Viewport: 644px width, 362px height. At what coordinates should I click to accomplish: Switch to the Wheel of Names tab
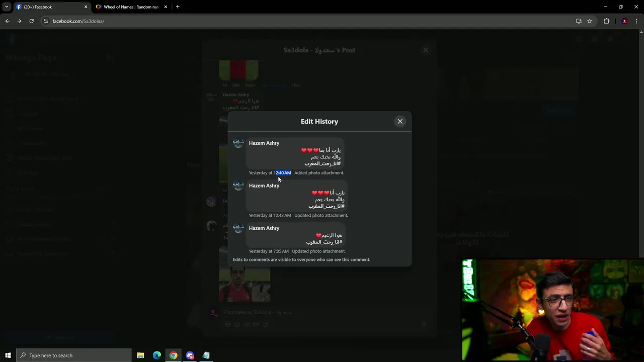click(x=131, y=7)
